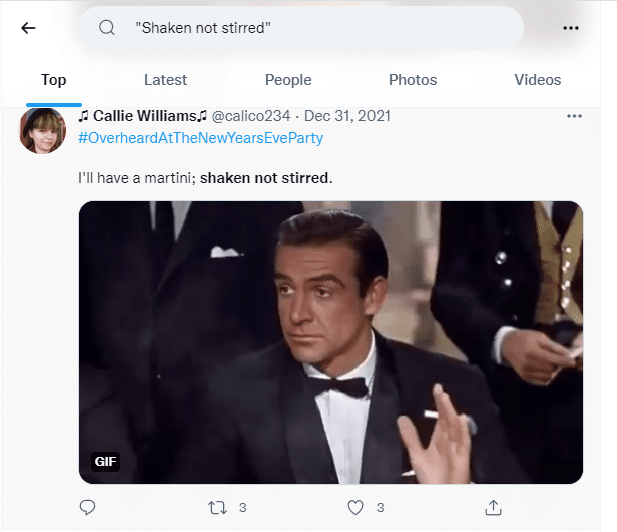Click the back arrow icon
Image resolution: width=617 pixels, height=532 pixels.
(x=28, y=28)
